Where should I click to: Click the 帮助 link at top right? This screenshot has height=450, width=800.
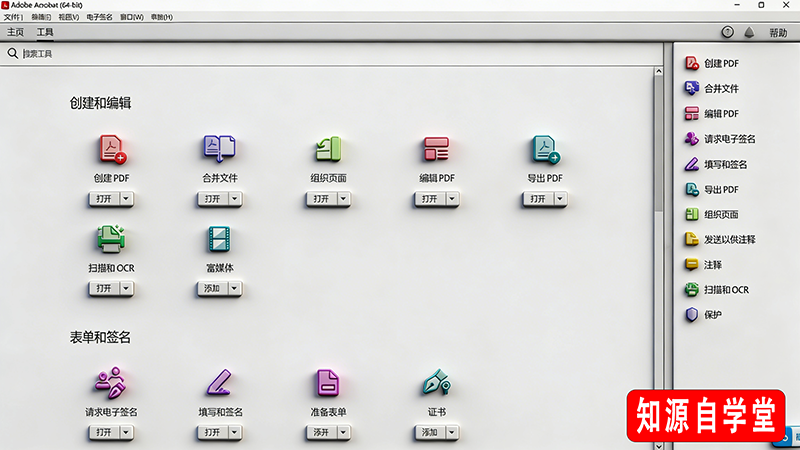(778, 33)
